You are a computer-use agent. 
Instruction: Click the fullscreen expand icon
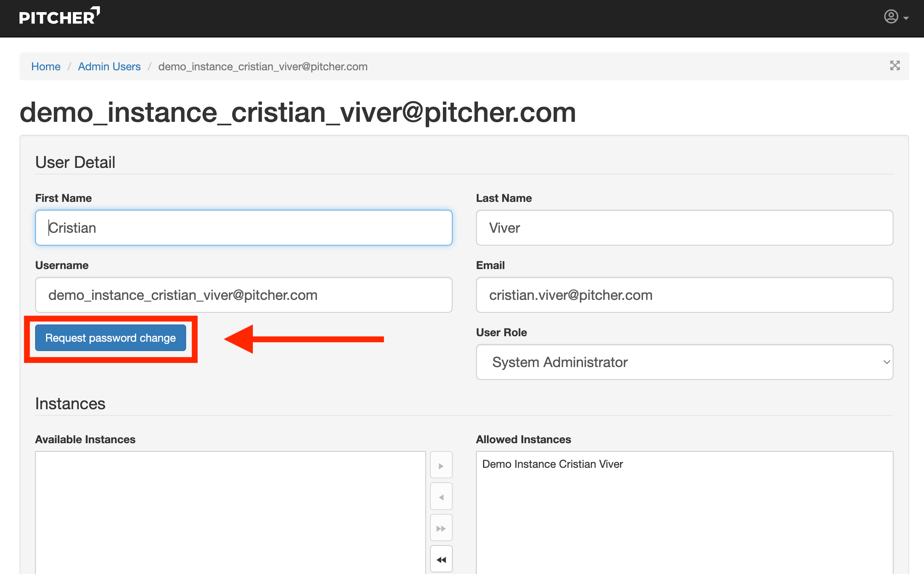(x=895, y=66)
